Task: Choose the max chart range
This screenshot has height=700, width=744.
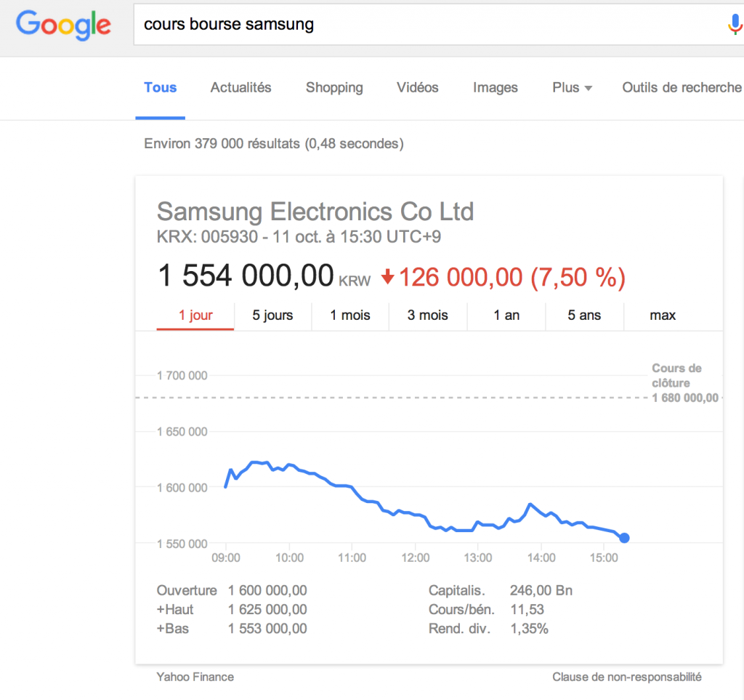Action: [663, 315]
